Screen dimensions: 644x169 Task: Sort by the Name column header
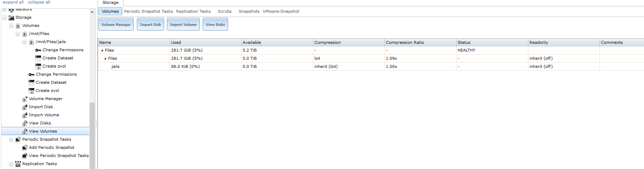pos(134,42)
